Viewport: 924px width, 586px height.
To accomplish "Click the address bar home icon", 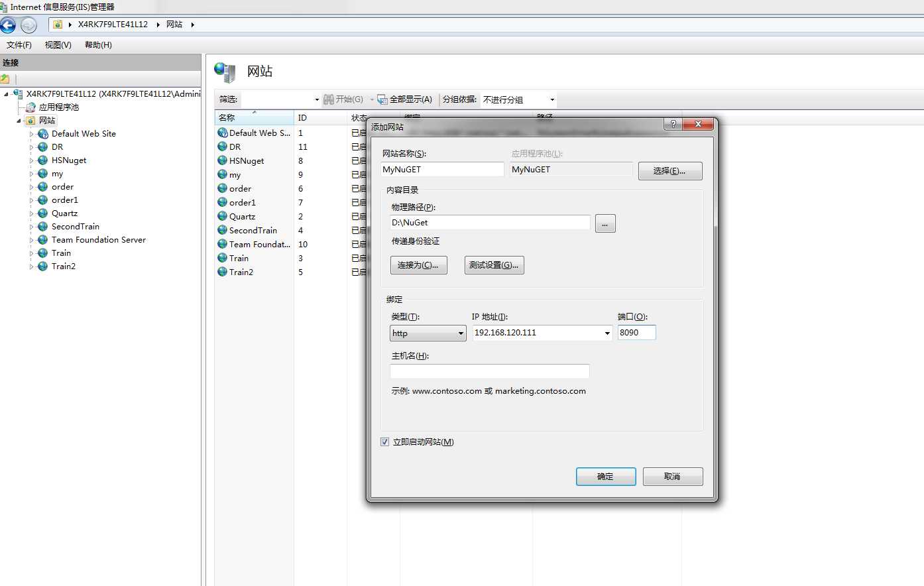I will (x=58, y=25).
